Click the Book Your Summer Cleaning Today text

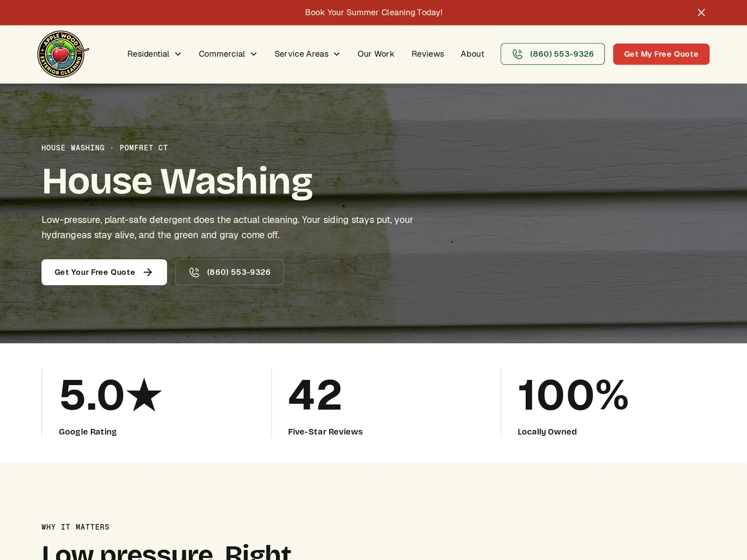[x=373, y=13]
